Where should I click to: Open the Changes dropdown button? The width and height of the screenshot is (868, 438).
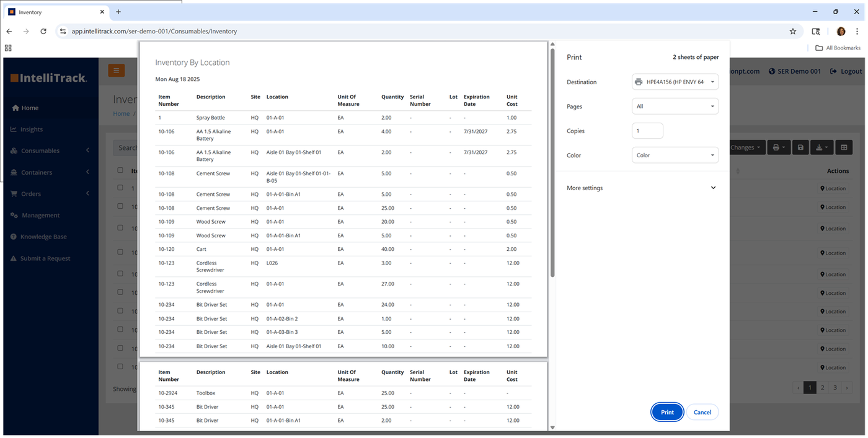tap(746, 147)
